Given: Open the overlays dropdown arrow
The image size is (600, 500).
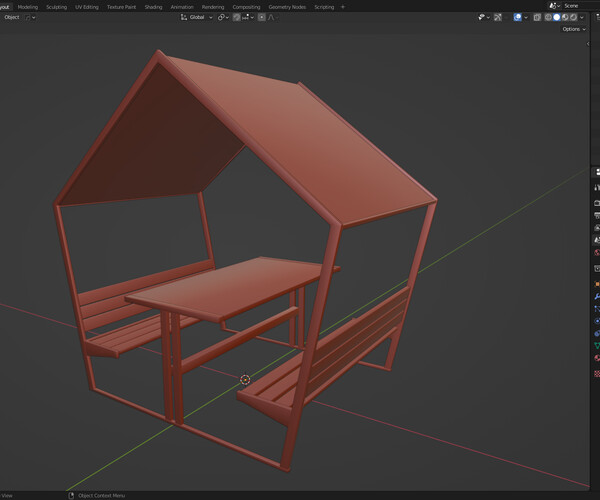Looking at the screenshot, I should (526, 17).
